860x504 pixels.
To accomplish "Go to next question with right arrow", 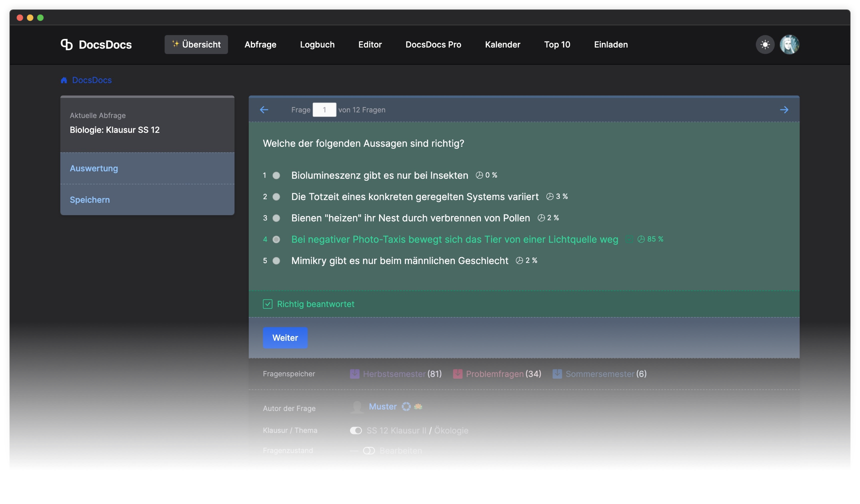I will pyautogui.click(x=784, y=109).
